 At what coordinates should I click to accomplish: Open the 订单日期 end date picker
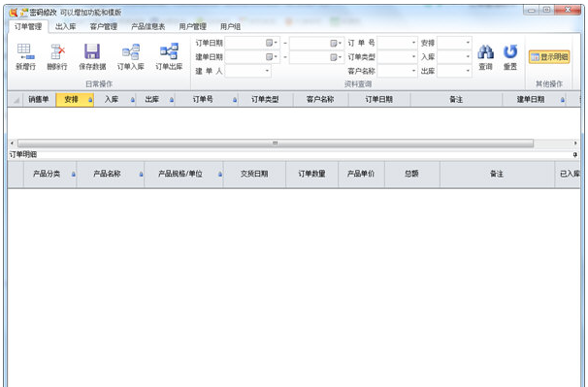tap(336, 44)
